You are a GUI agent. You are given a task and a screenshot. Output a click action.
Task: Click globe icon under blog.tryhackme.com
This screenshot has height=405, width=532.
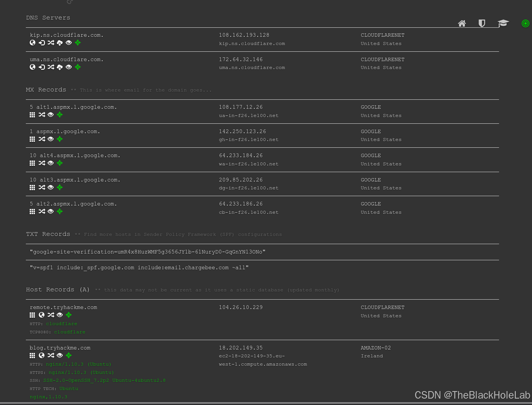(42, 355)
